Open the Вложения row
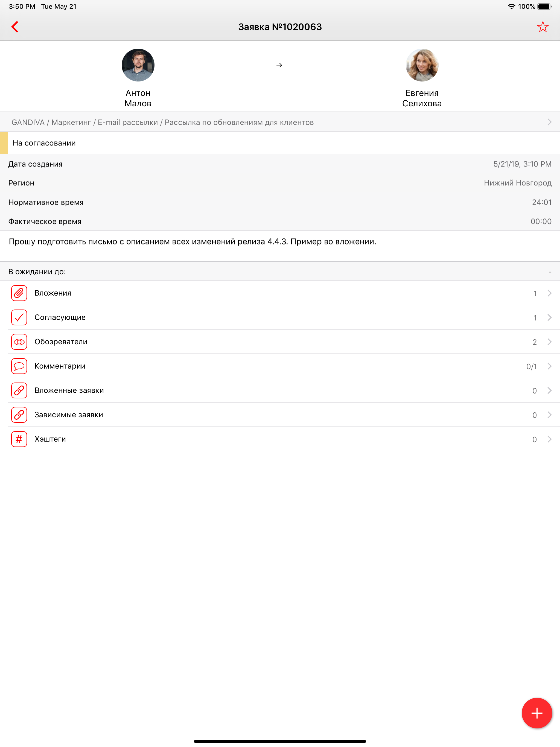The width and height of the screenshot is (560, 747). click(280, 293)
